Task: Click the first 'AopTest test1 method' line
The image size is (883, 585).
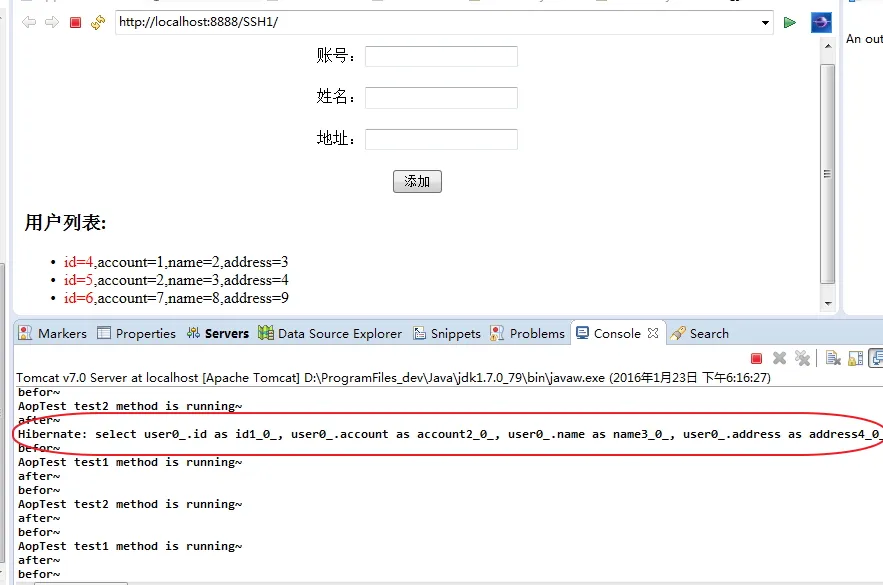Action: click(x=130, y=462)
